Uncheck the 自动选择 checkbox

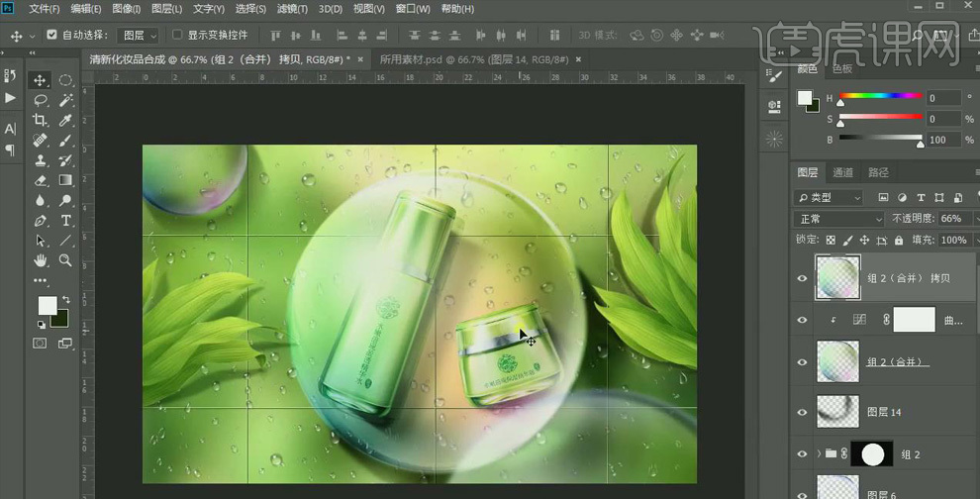(x=51, y=35)
